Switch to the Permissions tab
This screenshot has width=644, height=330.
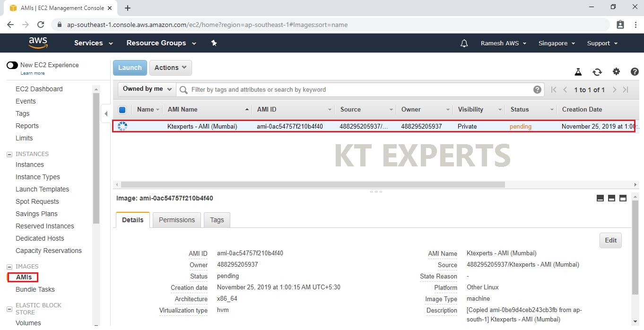[177, 220]
